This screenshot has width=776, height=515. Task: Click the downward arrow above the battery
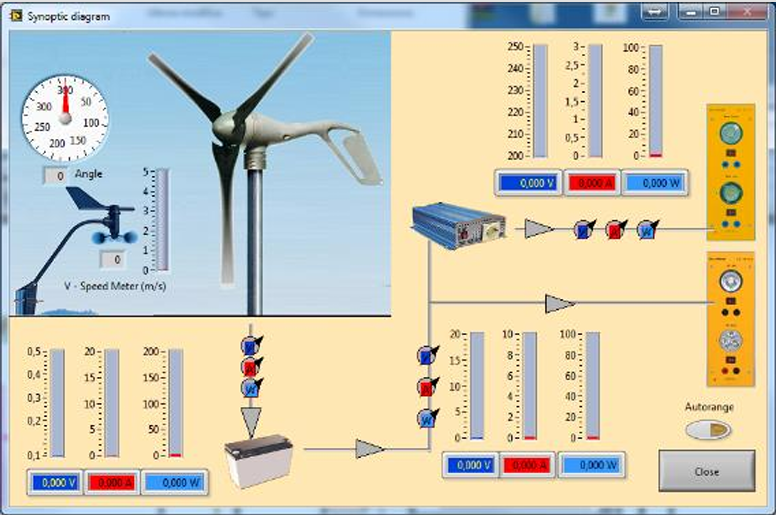251,422
